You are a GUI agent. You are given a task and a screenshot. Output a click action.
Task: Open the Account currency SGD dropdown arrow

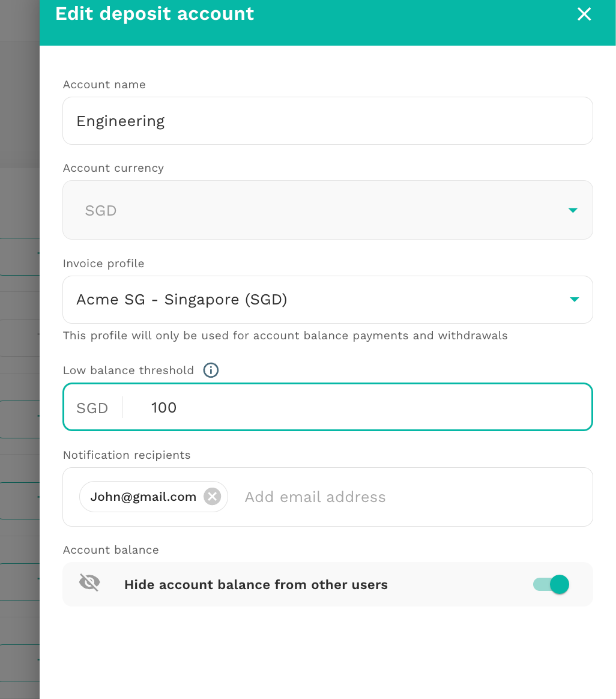point(573,210)
